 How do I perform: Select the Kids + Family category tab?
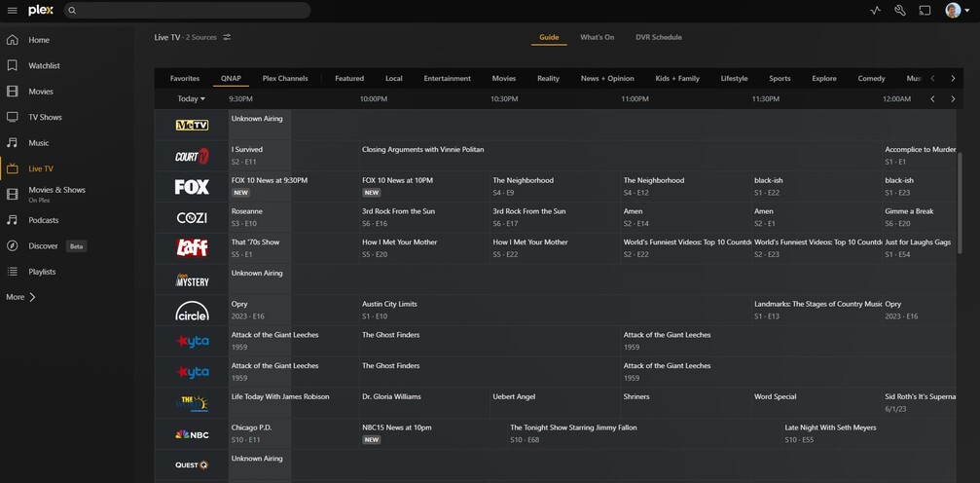coord(677,78)
